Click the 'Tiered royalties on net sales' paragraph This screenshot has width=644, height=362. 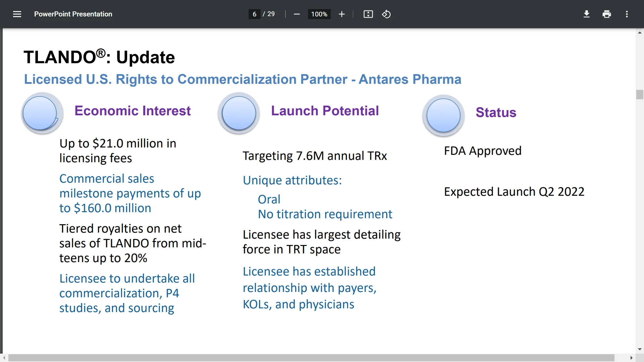click(x=133, y=243)
